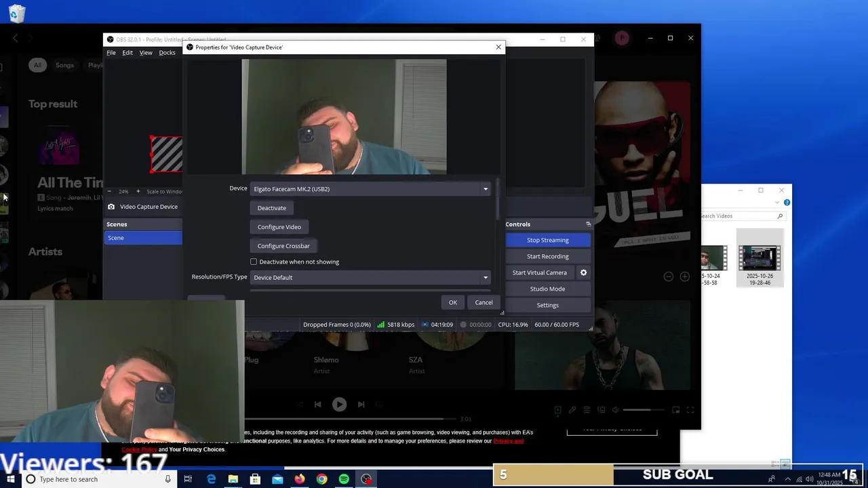Open Spotify from the taskbar
This screenshot has height=488, width=868.
pos(344,479)
